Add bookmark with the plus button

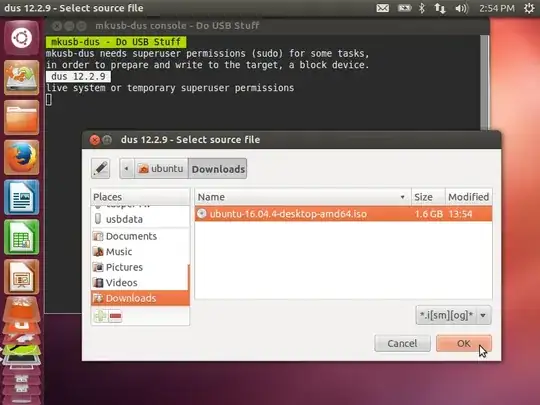[101, 316]
